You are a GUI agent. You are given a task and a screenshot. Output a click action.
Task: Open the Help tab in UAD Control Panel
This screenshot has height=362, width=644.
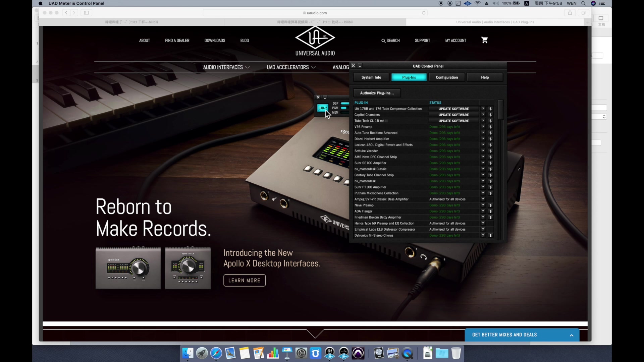(x=485, y=77)
